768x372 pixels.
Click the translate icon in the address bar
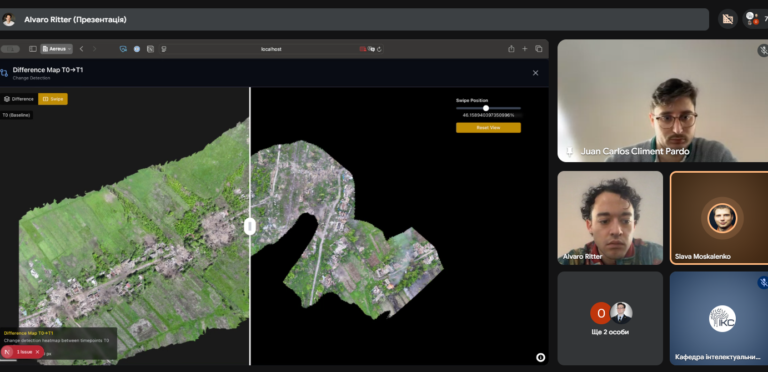371,49
